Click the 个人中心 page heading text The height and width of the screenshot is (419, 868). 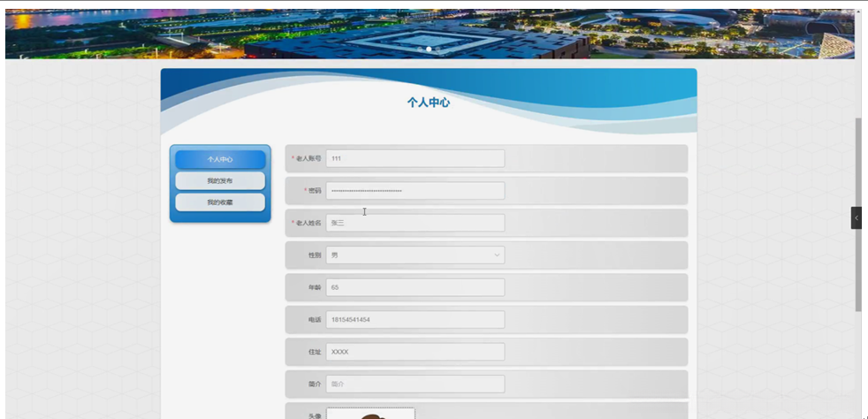429,103
